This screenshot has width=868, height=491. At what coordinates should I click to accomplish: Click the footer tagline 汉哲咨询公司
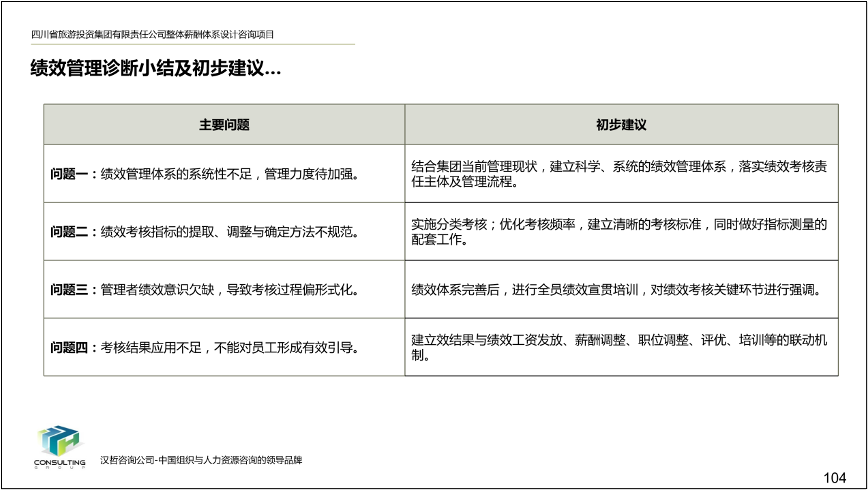(x=201, y=460)
